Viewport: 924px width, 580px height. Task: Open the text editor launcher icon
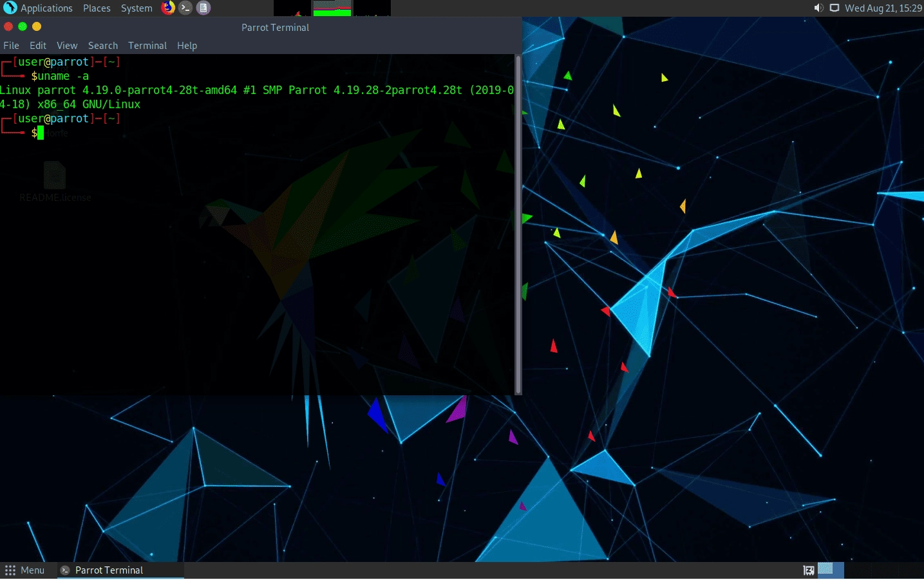click(x=203, y=8)
